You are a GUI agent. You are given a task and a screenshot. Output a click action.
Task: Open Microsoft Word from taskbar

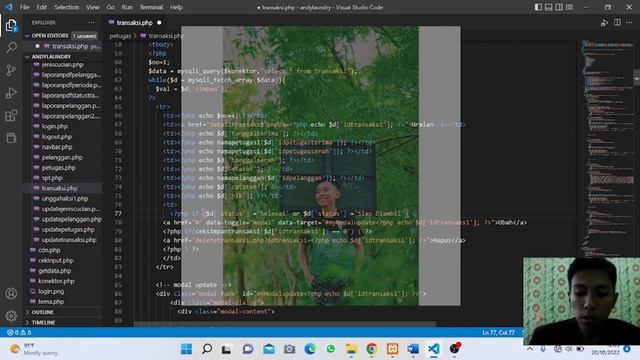tap(413, 349)
